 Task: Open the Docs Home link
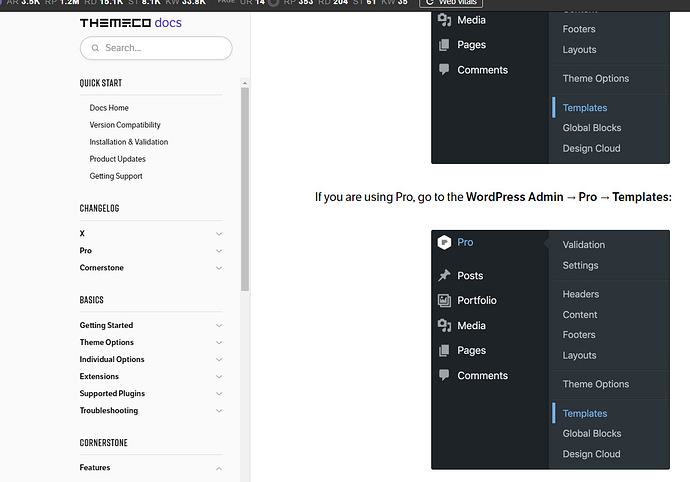tap(109, 108)
